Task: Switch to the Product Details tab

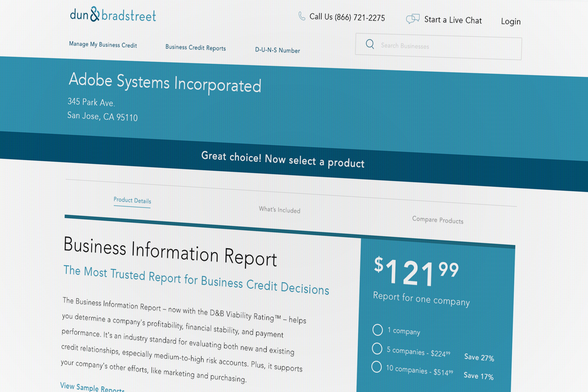Action: point(132,201)
